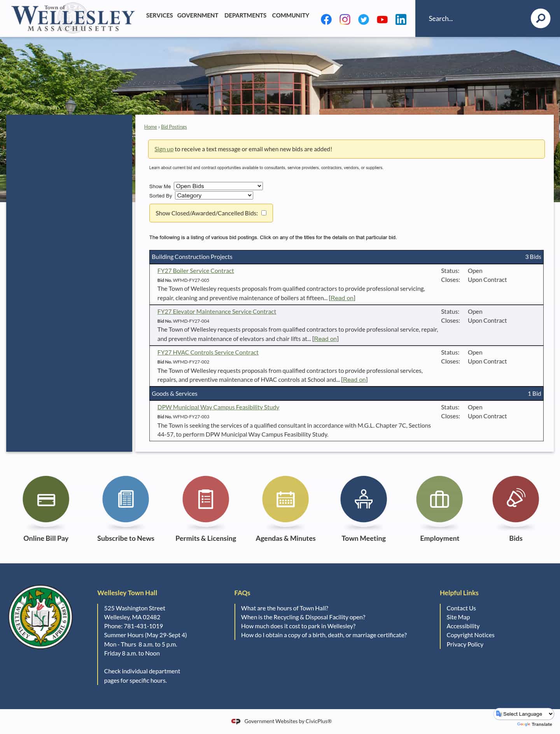Toggle Show Closed/Awarded/Cancelled Bids checkbox
The height and width of the screenshot is (734, 560).
(x=264, y=213)
